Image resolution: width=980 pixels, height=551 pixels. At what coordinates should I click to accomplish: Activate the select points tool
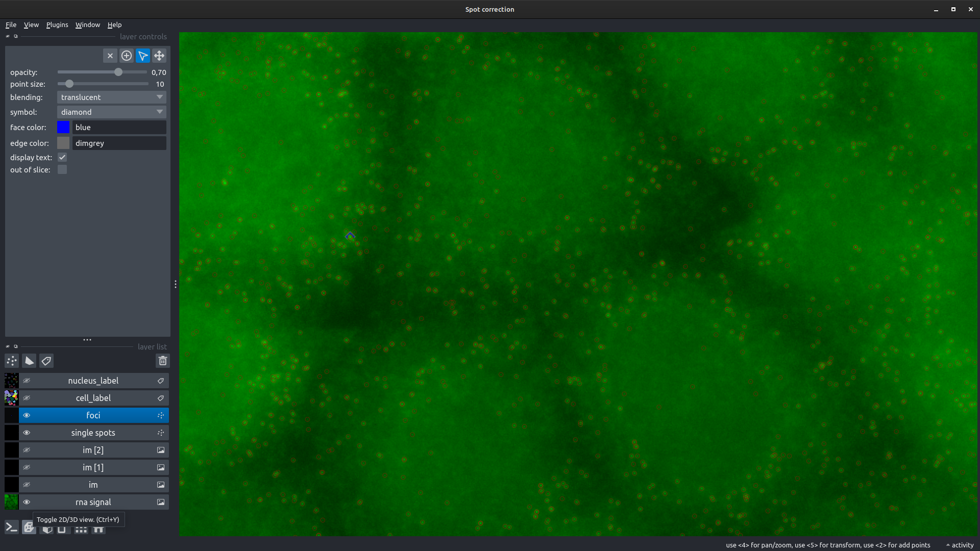[143, 56]
